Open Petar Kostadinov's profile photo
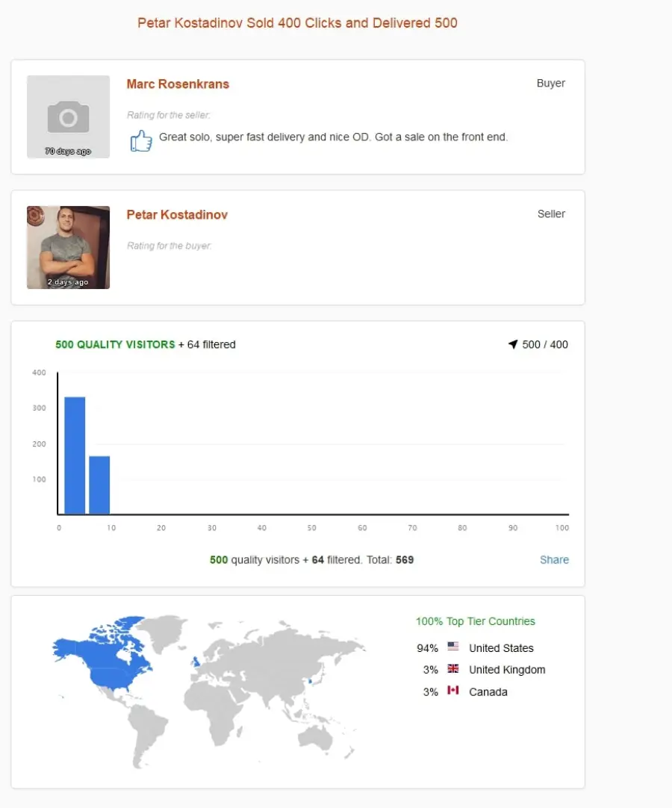This screenshot has width=672, height=808. pyautogui.click(x=69, y=247)
